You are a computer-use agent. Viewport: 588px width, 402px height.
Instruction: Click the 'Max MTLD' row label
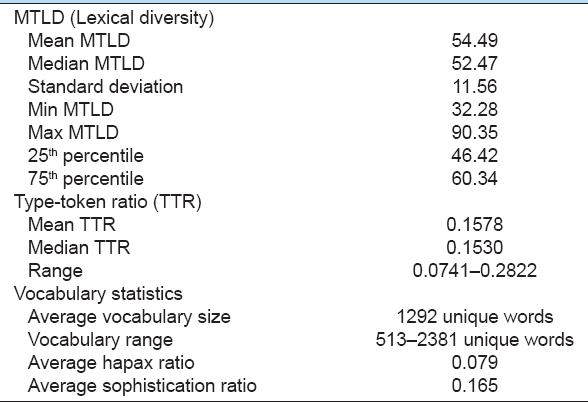pyautogui.click(x=73, y=132)
